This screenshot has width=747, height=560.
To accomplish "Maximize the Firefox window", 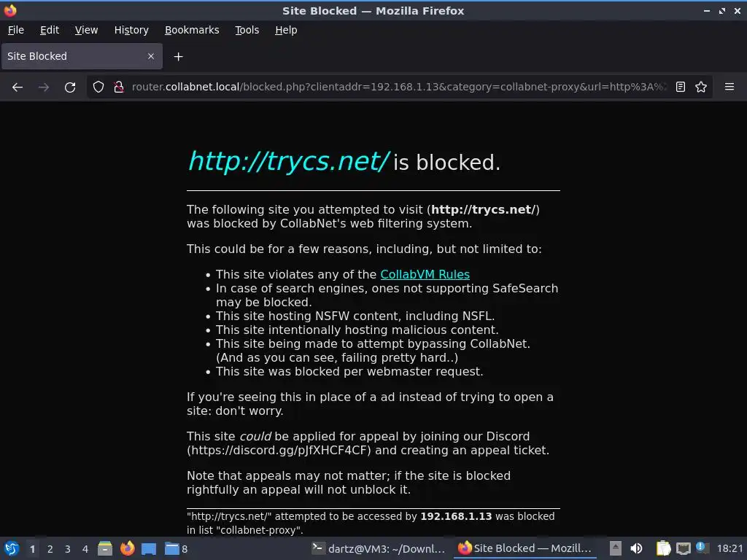I will [722, 10].
